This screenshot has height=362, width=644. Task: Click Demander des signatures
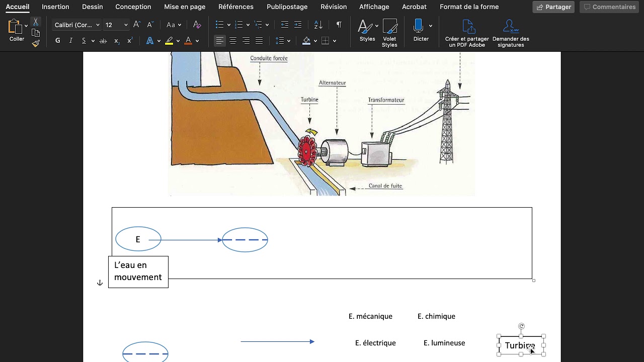pyautogui.click(x=511, y=34)
